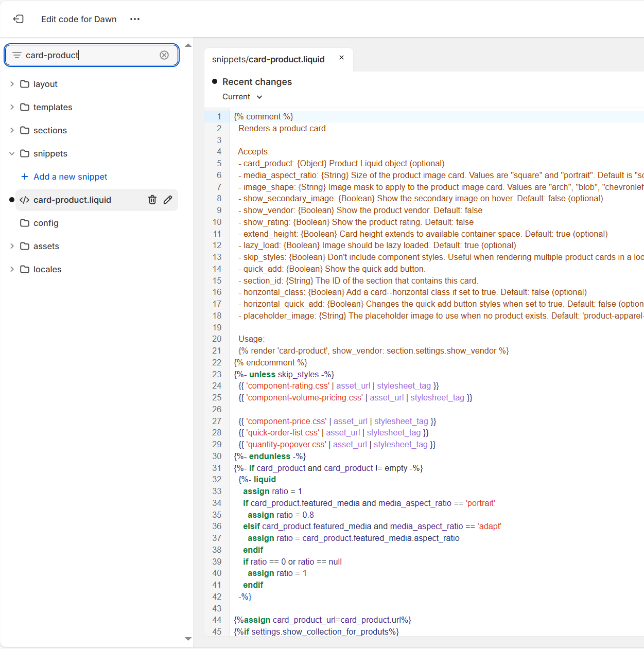Select the snippets/card-product.liquid tab
This screenshot has width=644, height=649.
coord(268,60)
